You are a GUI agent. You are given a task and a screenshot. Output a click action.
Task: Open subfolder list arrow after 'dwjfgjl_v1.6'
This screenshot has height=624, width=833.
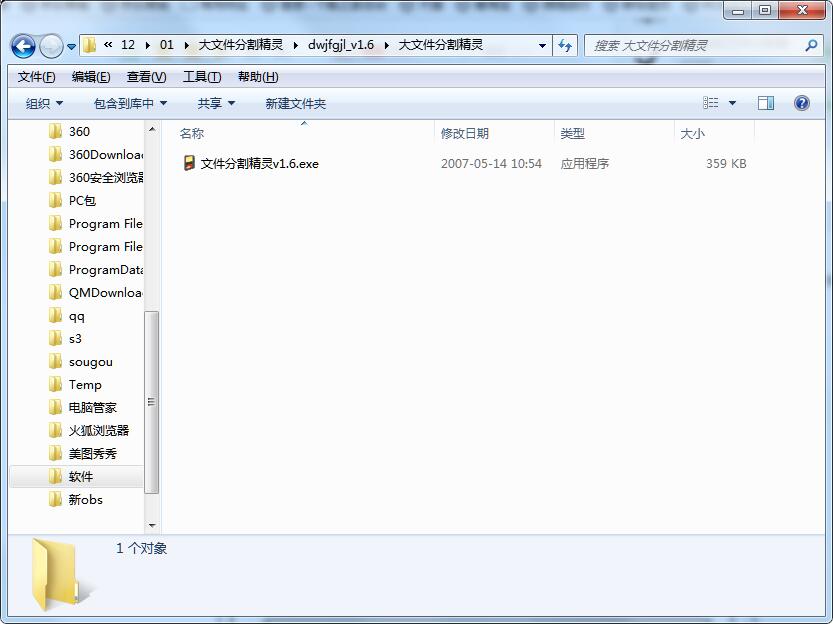click(x=386, y=46)
